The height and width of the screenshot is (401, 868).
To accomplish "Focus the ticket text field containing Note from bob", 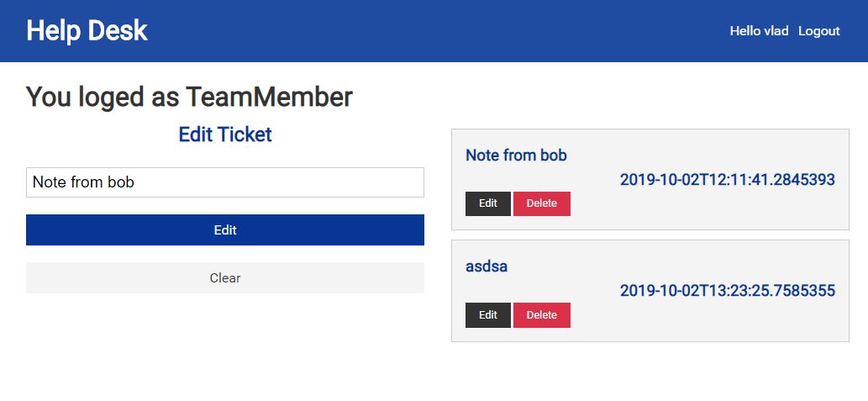I will 224,182.
